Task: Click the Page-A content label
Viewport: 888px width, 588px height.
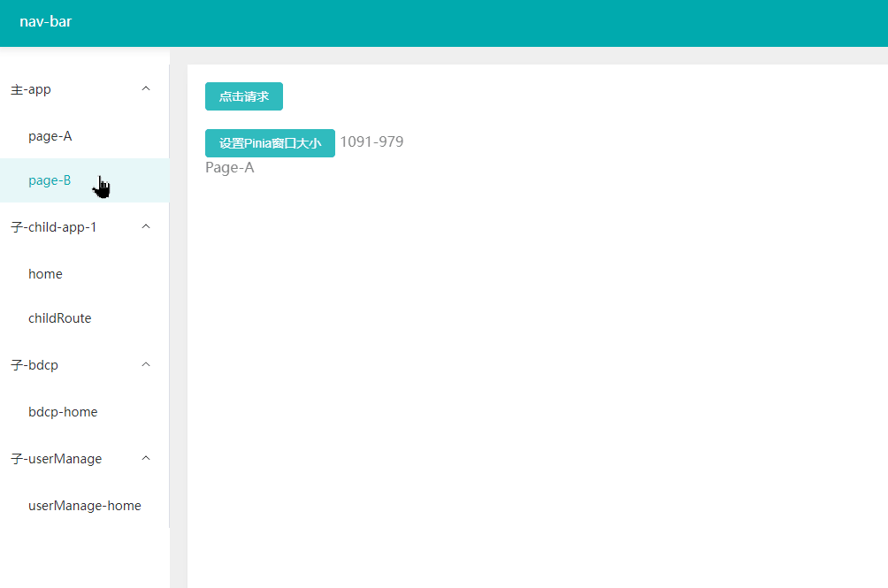Action: click(x=230, y=168)
